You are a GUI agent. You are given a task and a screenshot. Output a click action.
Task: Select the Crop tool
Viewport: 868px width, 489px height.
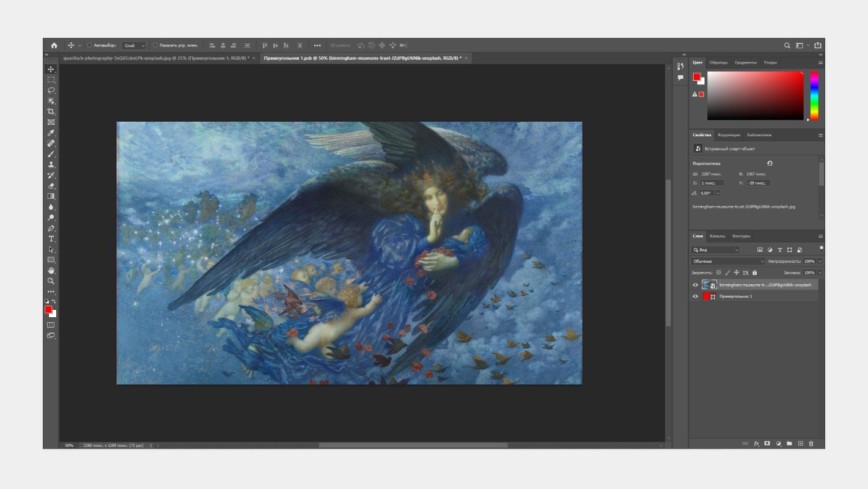coord(51,111)
